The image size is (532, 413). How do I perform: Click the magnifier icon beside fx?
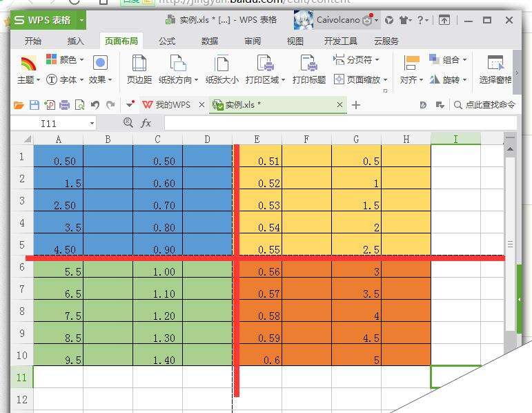(x=128, y=122)
